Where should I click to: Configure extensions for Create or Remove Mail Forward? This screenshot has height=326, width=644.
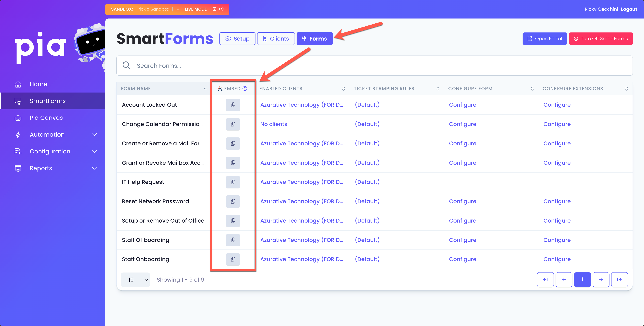point(557,143)
